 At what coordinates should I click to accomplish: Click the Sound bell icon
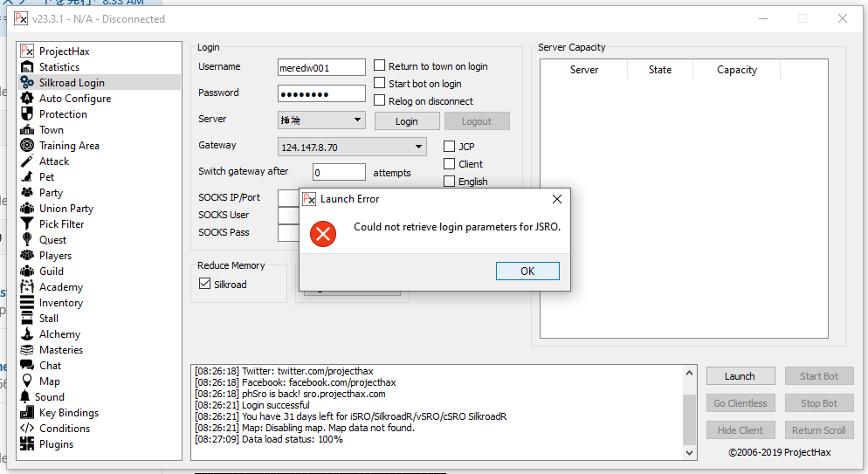pos(26,397)
